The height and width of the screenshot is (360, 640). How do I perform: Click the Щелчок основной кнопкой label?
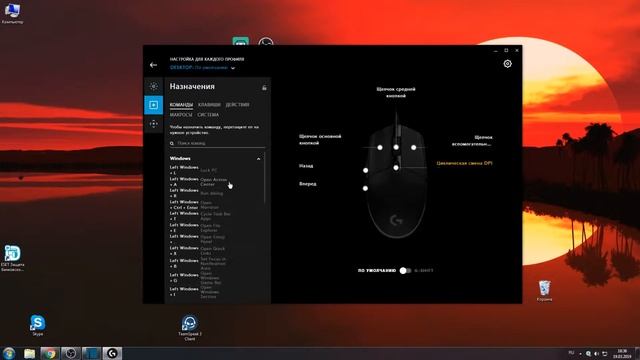pyautogui.click(x=320, y=140)
